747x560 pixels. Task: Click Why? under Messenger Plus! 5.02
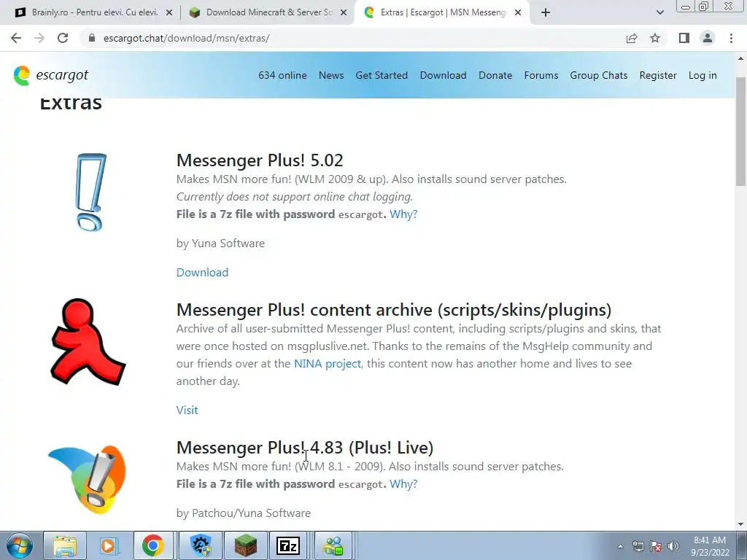[403, 214]
